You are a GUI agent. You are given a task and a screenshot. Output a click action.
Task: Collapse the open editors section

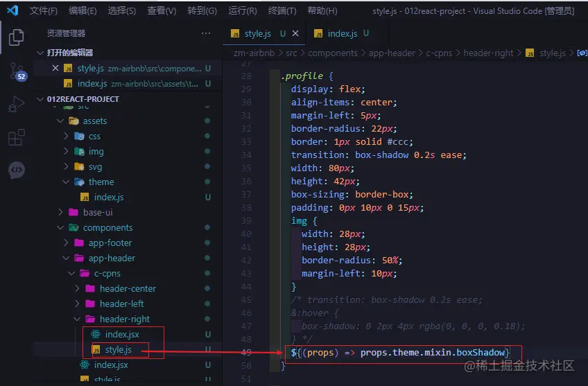(x=40, y=53)
